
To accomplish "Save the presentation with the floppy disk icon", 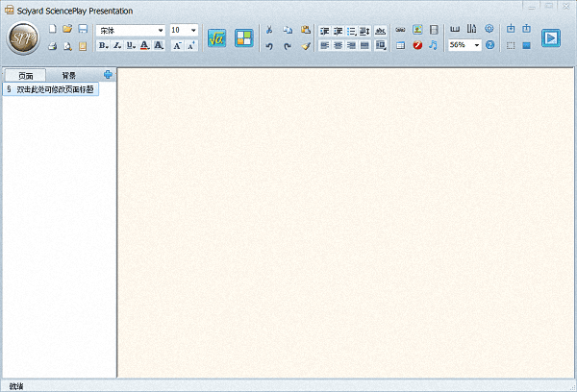I will 83,30.
